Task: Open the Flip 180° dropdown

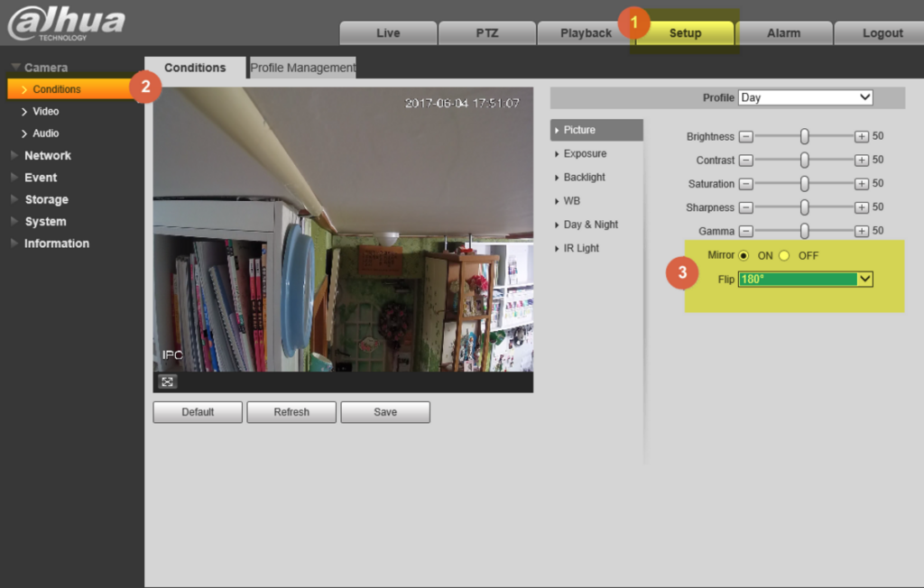Action: tap(805, 280)
